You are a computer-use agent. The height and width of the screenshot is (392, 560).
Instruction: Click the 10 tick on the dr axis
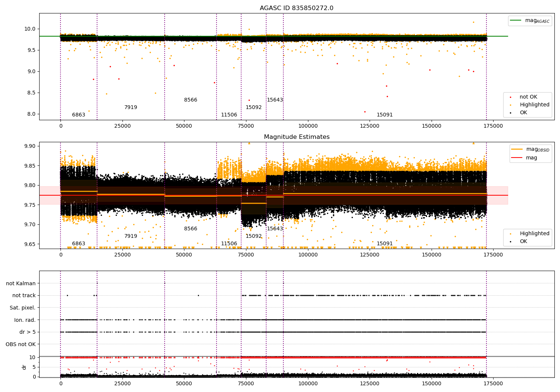click(x=32, y=358)
